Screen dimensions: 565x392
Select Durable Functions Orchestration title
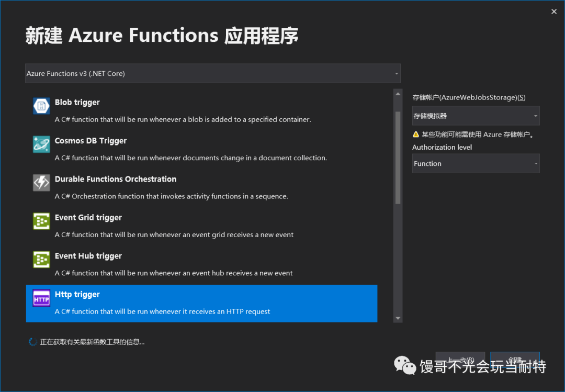tap(115, 179)
